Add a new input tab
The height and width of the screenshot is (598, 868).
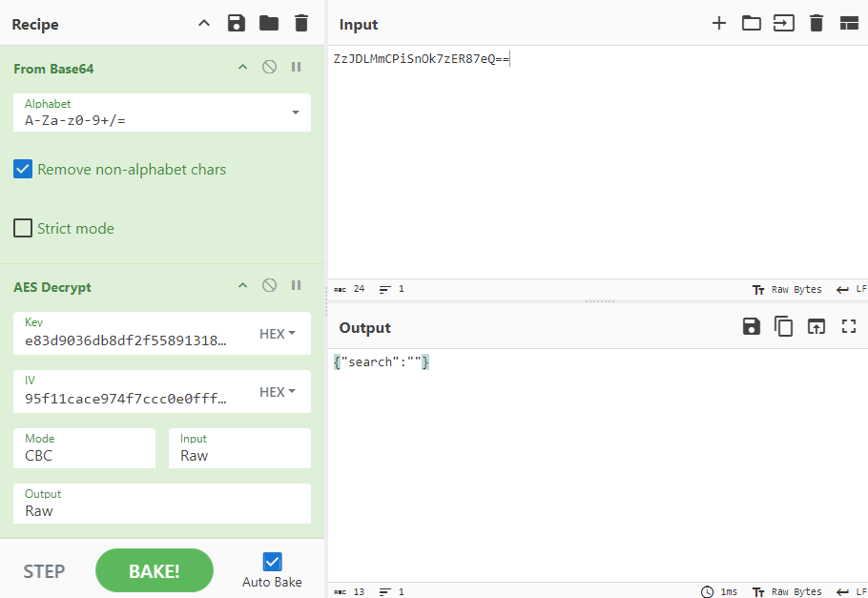(718, 23)
